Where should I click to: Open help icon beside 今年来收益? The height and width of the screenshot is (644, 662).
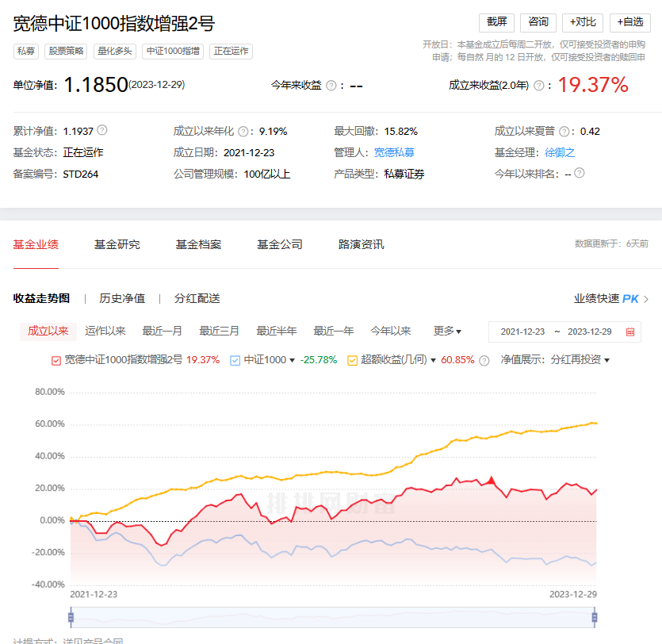(331, 86)
